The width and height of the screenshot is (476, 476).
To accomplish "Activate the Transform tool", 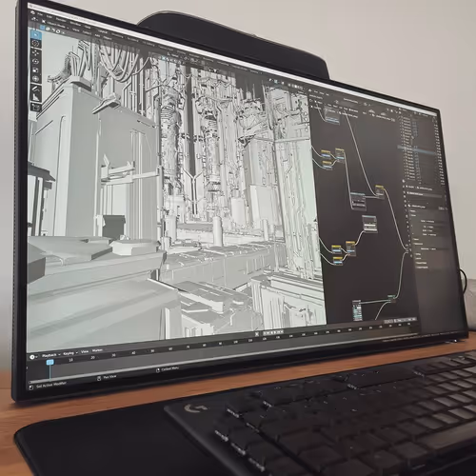I will click(36, 78).
